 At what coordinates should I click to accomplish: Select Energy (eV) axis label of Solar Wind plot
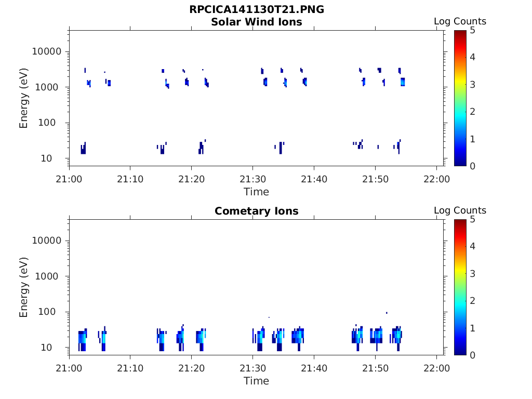click(x=23, y=98)
